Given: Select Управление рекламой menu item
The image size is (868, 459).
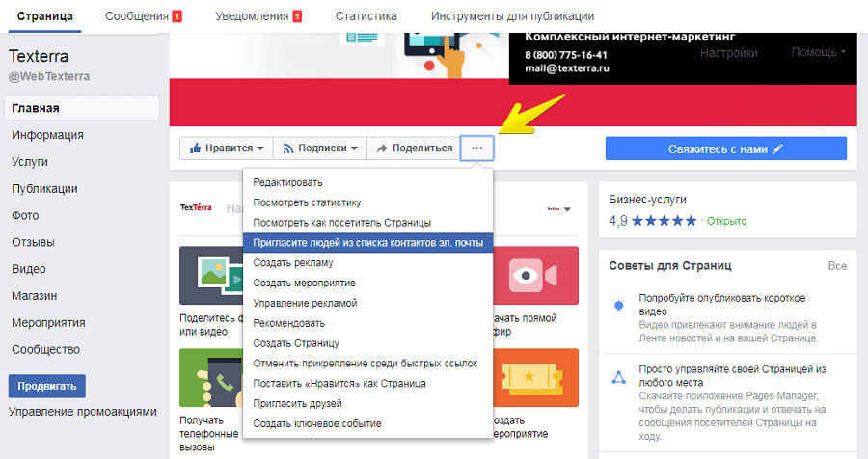Looking at the screenshot, I should point(367,303).
